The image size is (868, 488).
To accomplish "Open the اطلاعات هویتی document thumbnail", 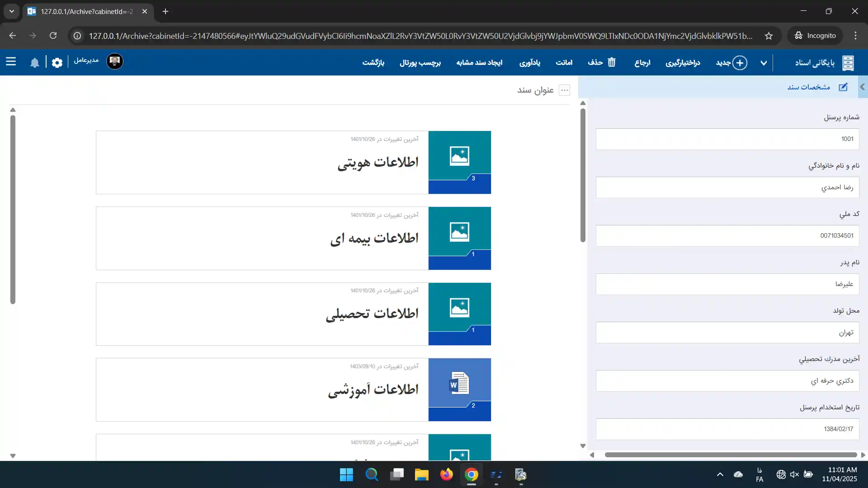I will (x=459, y=156).
